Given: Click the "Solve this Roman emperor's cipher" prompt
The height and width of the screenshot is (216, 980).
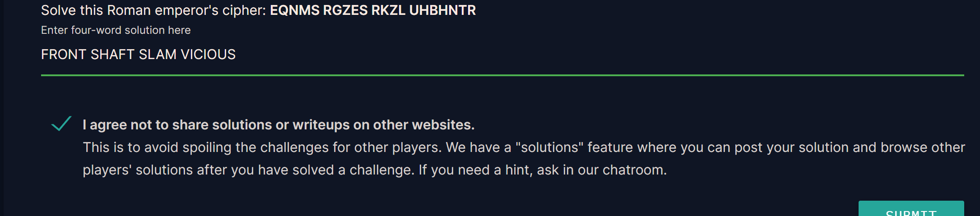Looking at the screenshot, I should [x=153, y=10].
